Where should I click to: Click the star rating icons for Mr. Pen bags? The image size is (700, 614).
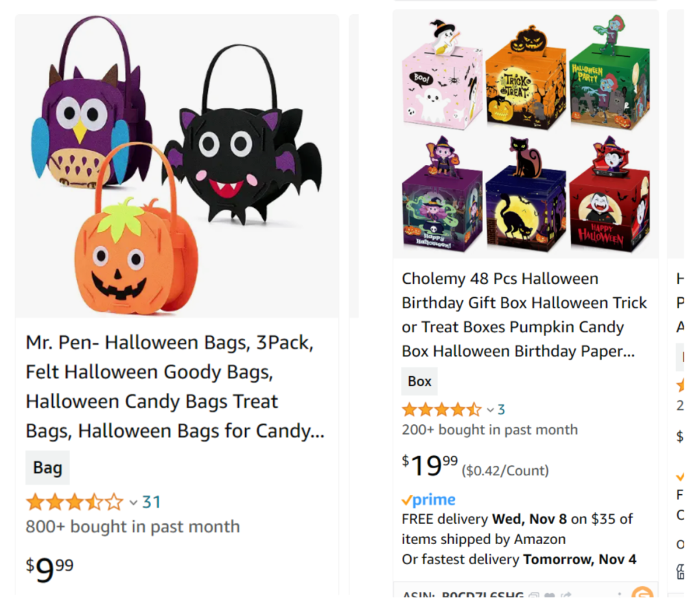75,502
